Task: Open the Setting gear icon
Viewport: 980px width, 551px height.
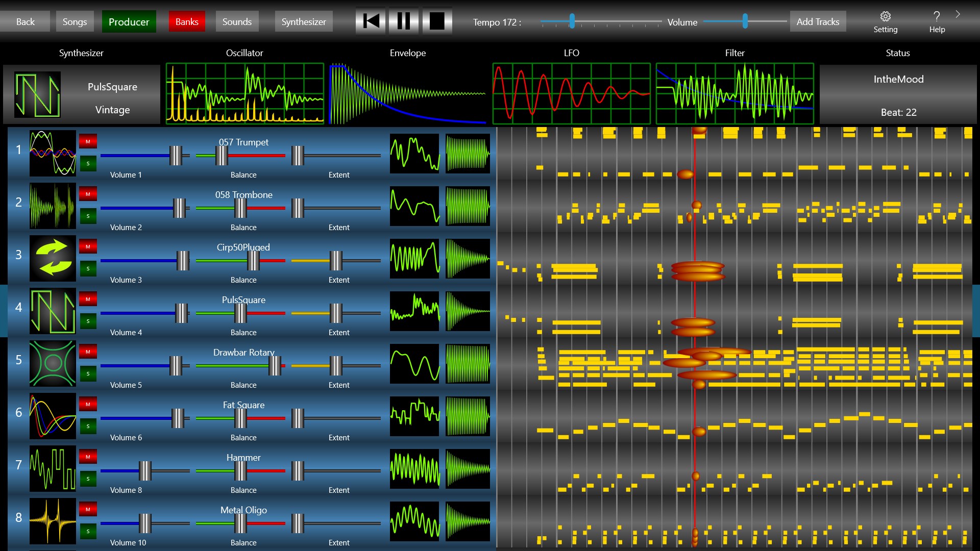Action: pyautogui.click(x=885, y=16)
